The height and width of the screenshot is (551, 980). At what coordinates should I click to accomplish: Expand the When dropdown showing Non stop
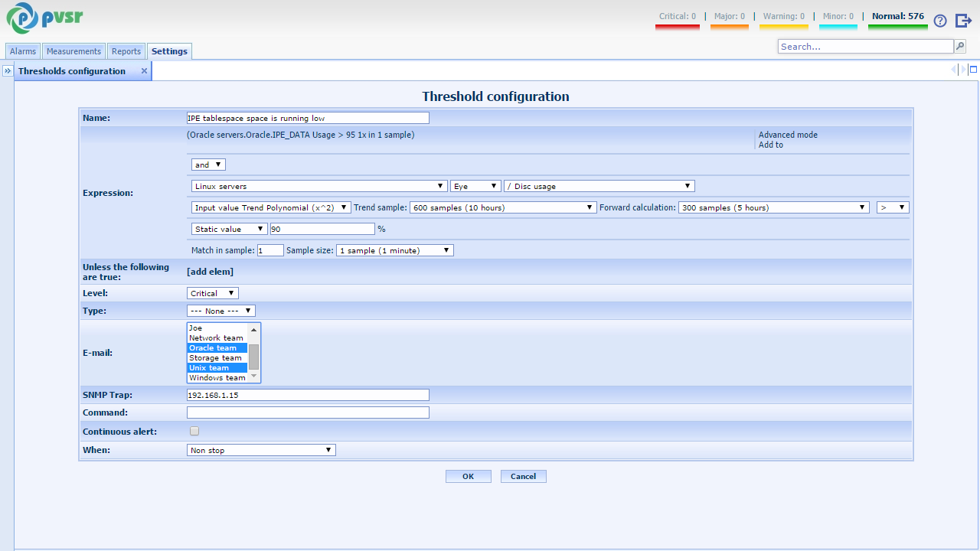click(x=261, y=450)
